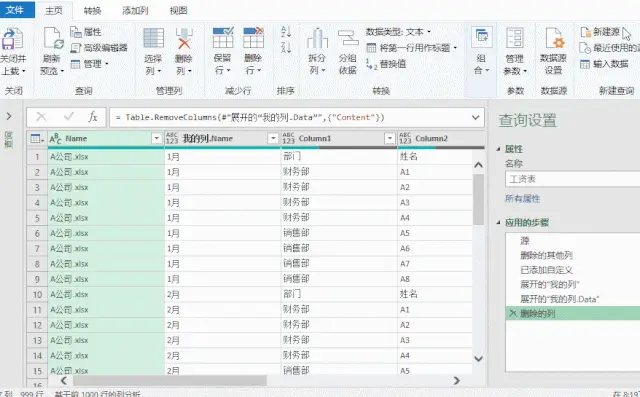Switch to the 主页 Home tab
The image size is (640, 397).
(54, 11)
